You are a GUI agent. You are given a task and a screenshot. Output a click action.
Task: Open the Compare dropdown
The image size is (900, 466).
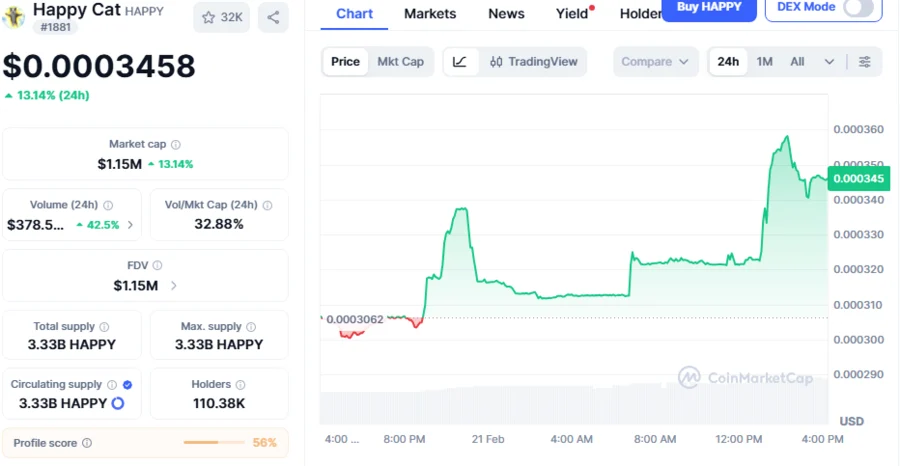tap(654, 62)
